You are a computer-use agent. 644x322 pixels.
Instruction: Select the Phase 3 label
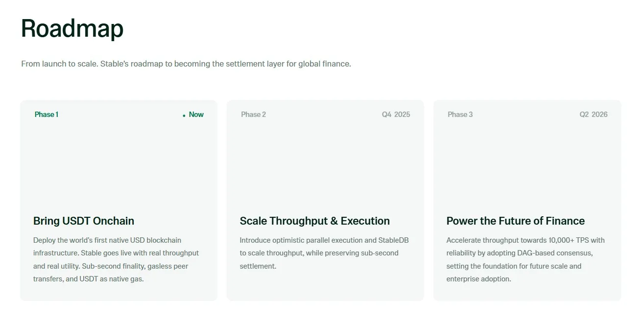[x=460, y=115]
